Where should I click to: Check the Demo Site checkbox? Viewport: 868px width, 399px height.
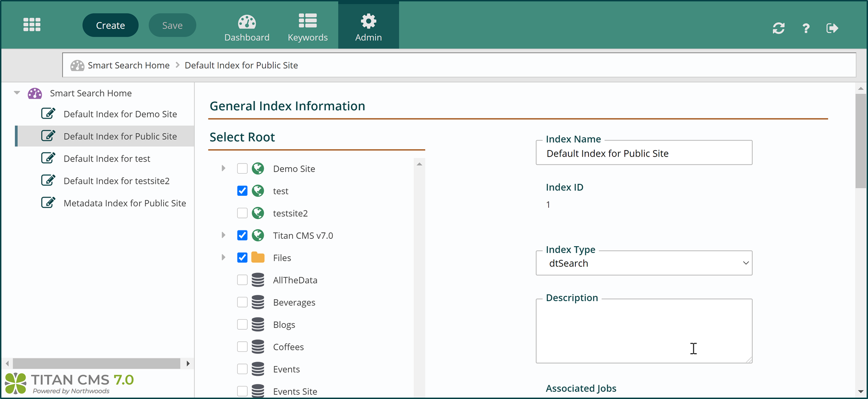[242, 169]
